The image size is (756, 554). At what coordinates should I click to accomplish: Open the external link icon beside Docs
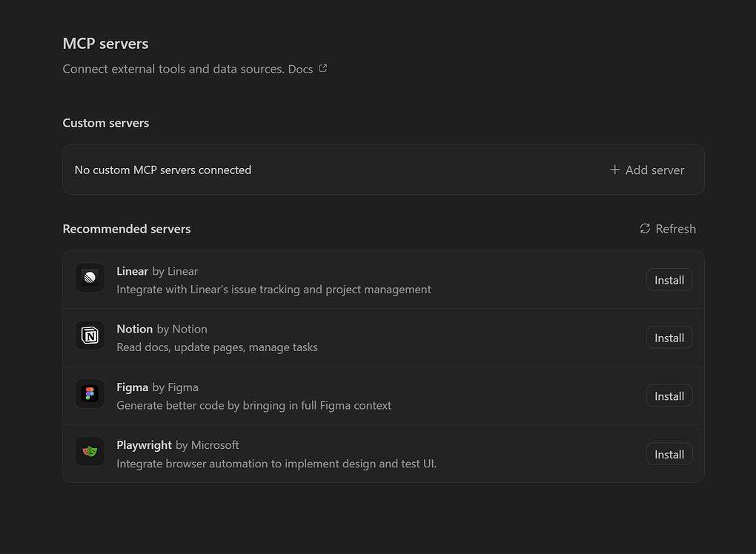pyautogui.click(x=323, y=68)
